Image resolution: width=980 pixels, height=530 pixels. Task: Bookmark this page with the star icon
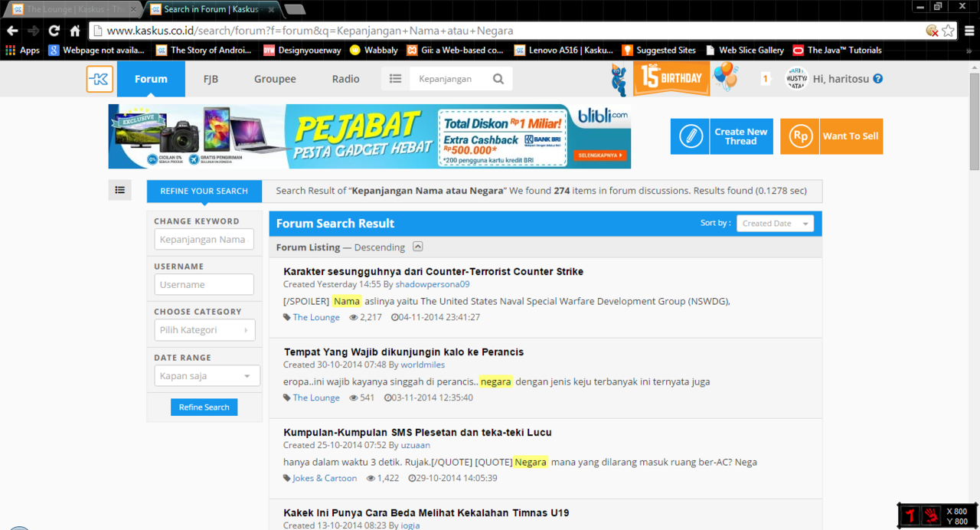tap(948, 31)
